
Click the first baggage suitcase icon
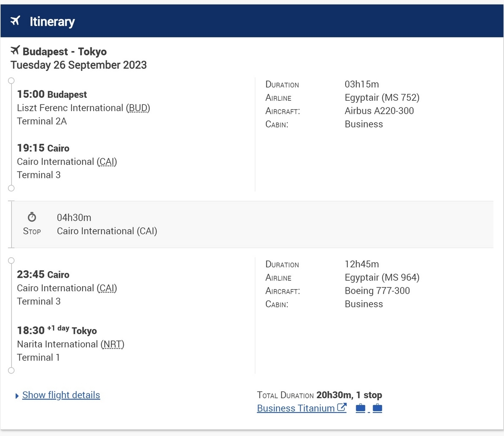pos(360,408)
